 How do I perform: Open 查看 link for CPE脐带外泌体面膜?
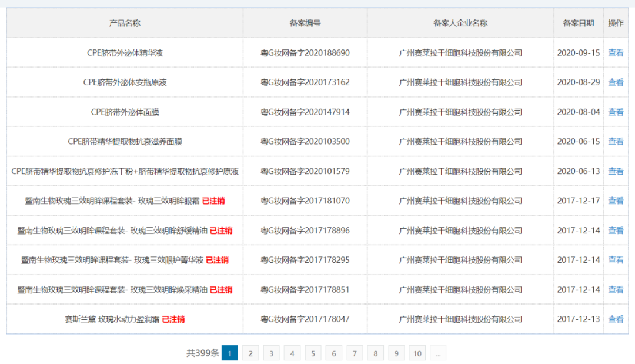616,112
